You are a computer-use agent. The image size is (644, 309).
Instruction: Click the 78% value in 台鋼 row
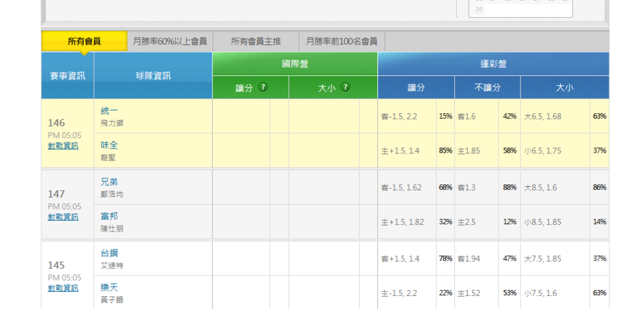click(x=445, y=259)
